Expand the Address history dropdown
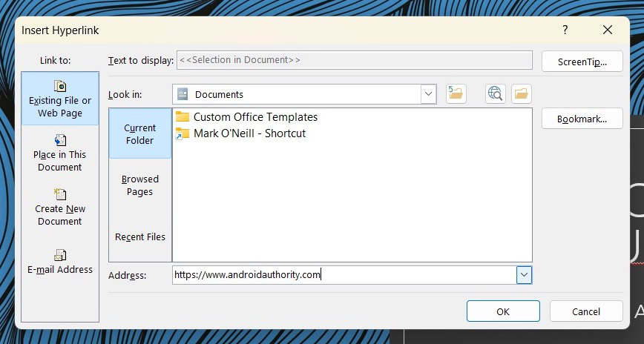 (x=524, y=274)
